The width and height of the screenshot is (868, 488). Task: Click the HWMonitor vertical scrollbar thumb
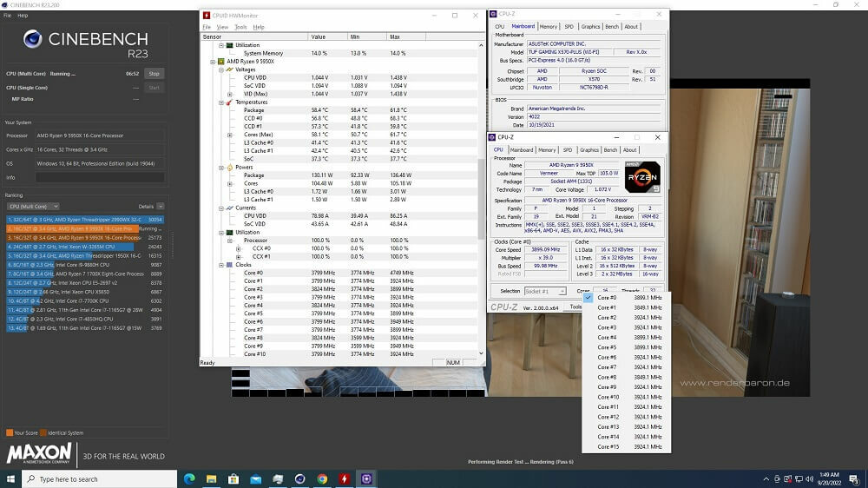[481, 199]
